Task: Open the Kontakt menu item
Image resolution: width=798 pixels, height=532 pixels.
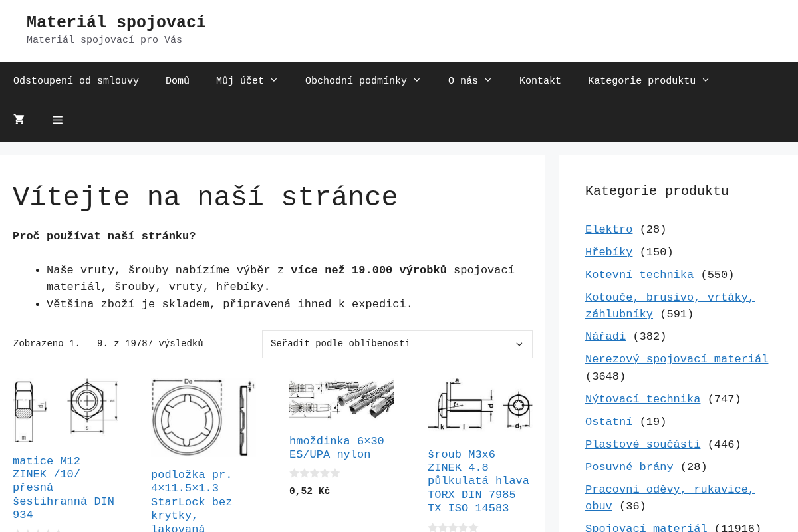Action: 540,81
